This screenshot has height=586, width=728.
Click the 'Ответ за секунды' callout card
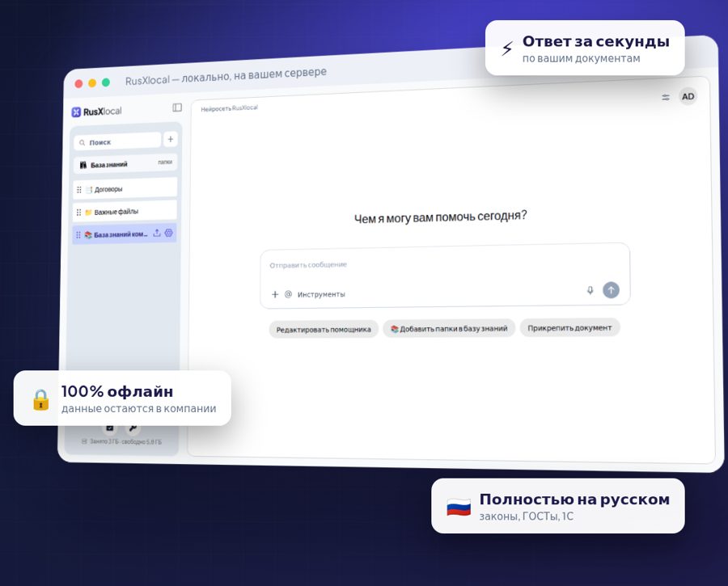pyautogui.click(x=585, y=48)
